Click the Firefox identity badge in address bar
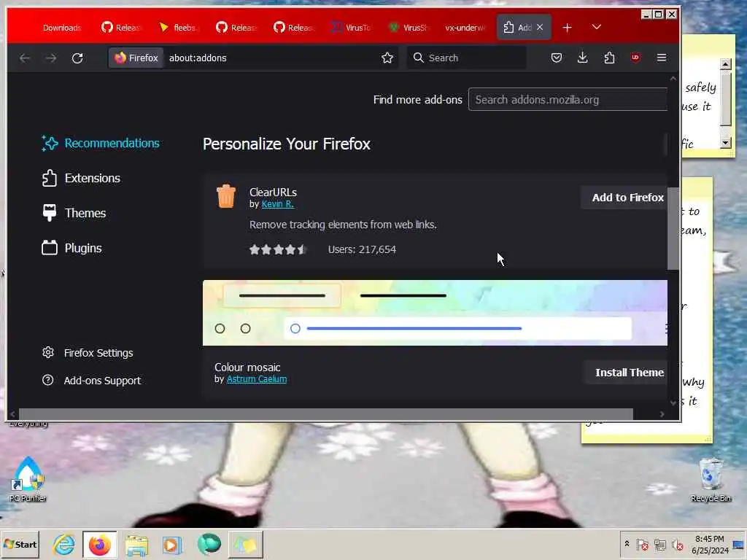 (x=136, y=58)
